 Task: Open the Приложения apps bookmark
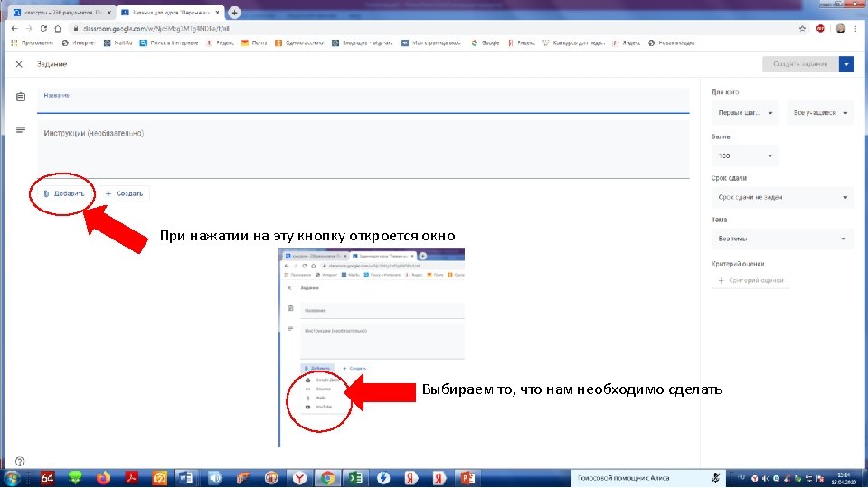pos(33,42)
